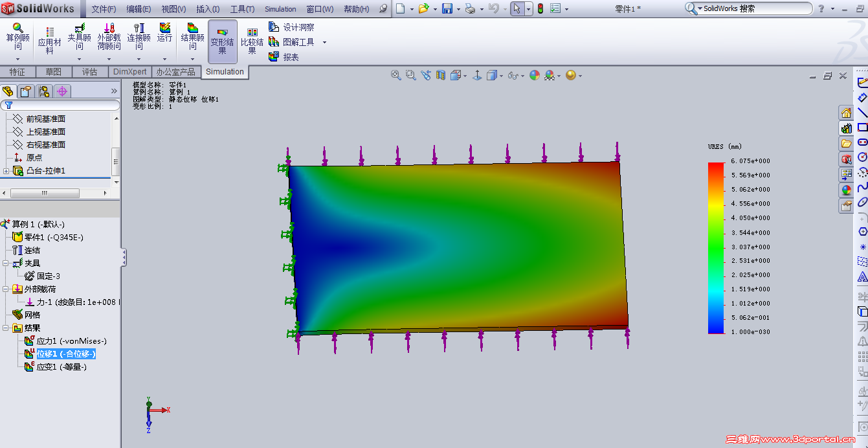Switch to the 特征 tab

pyautogui.click(x=17, y=72)
